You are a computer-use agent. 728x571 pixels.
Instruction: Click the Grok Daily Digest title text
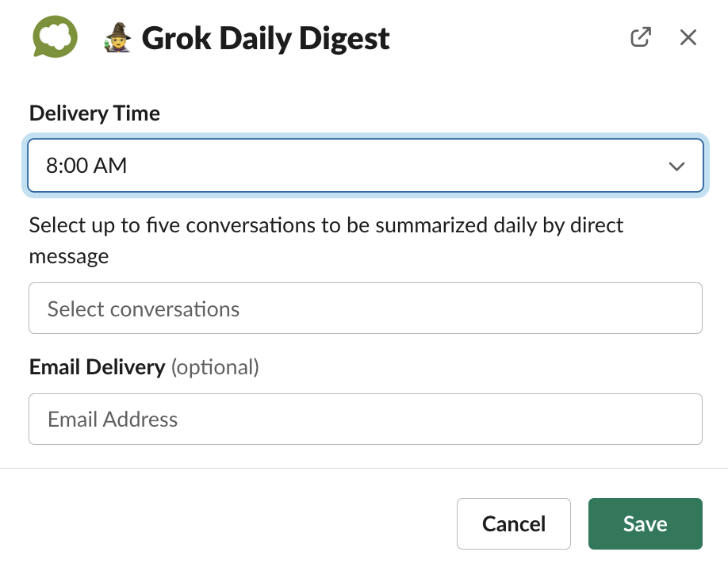pyautogui.click(x=266, y=37)
